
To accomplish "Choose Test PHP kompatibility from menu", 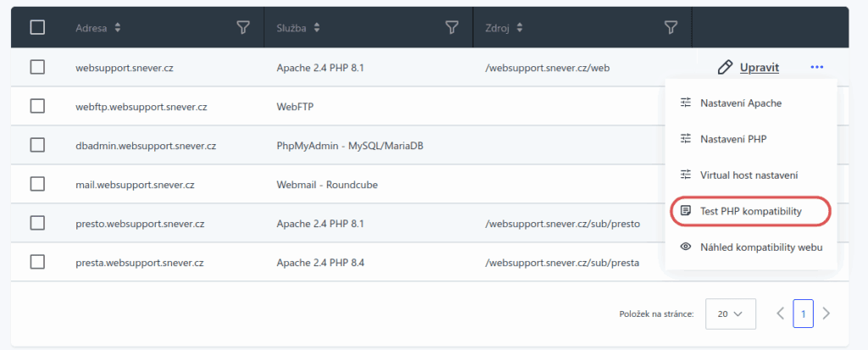I will click(749, 210).
